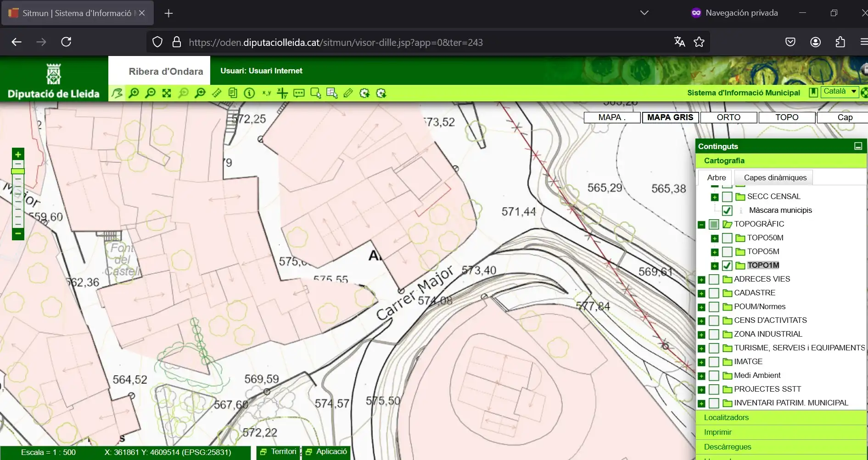This screenshot has height=460, width=868.
Task: Toggle the TOPOGRÀFIC group checkbox
Action: [x=714, y=224]
